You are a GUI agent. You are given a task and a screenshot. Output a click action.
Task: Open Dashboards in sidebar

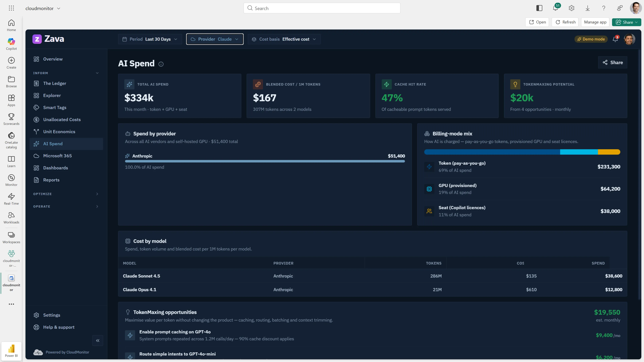click(66, 168)
